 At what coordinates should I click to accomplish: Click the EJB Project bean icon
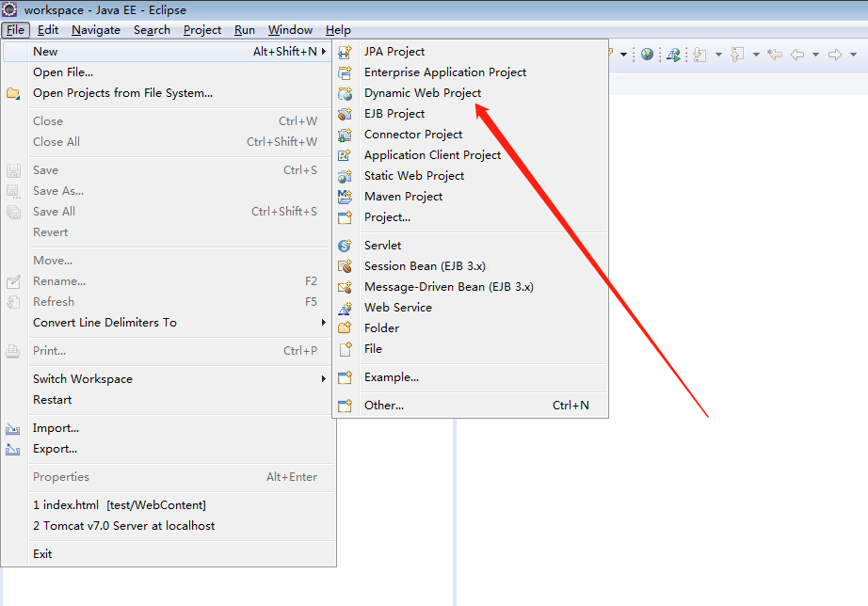point(345,114)
